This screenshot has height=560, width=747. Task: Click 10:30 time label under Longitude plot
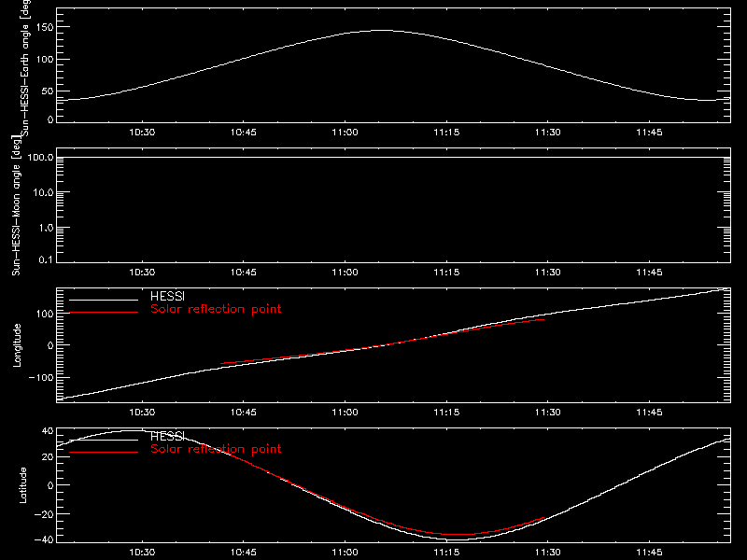point(142,412)
